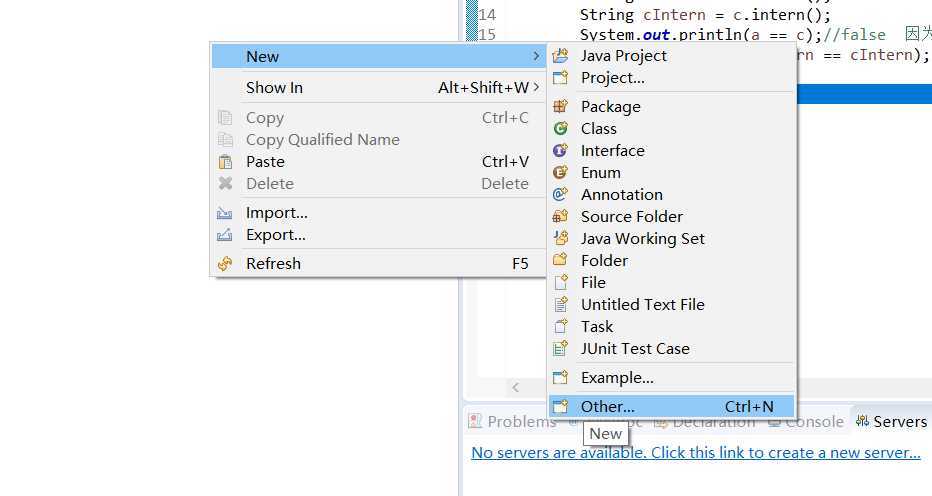
Task: Create a new Interface
Action: pos(672,150)
